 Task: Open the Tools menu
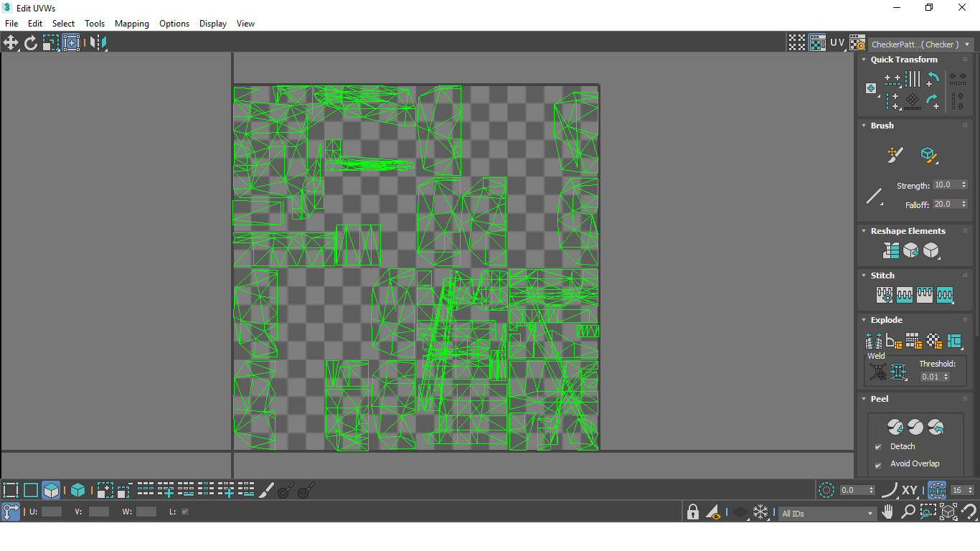(x=95, y=24)
